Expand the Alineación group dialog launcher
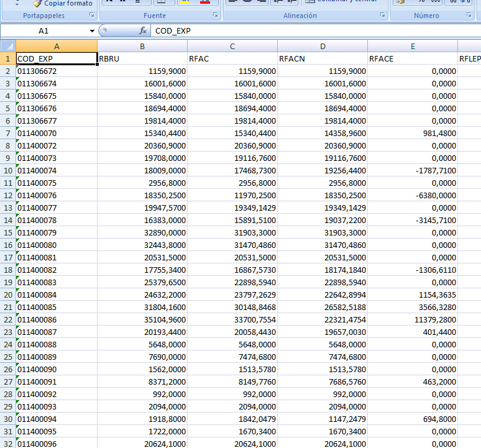 pyautogui.click(x=383, y=15)
